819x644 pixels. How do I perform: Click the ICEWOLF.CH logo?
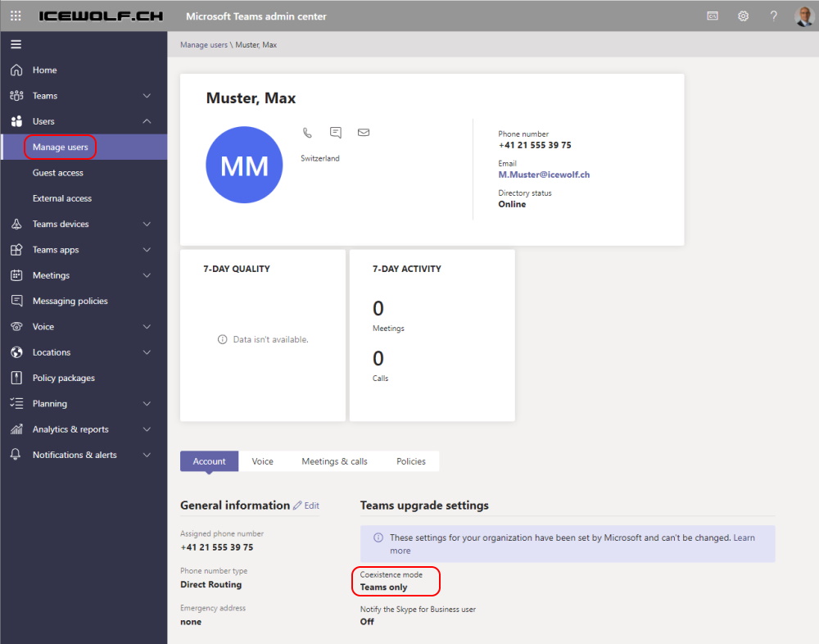(101, 16)
